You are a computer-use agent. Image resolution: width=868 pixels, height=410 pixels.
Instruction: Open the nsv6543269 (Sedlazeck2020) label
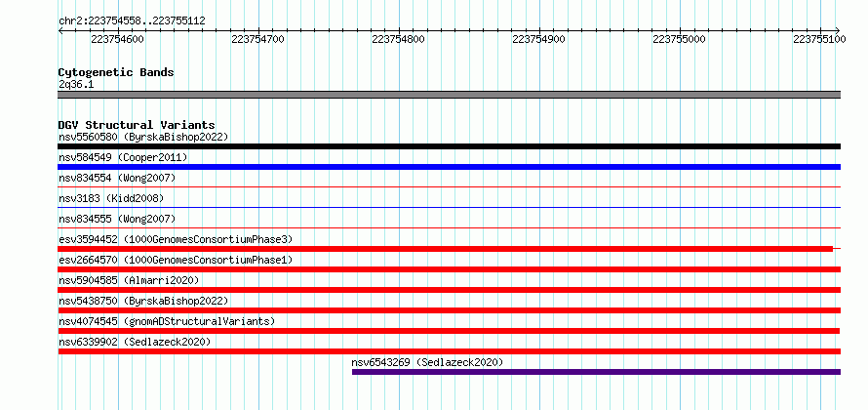(427, 362)
